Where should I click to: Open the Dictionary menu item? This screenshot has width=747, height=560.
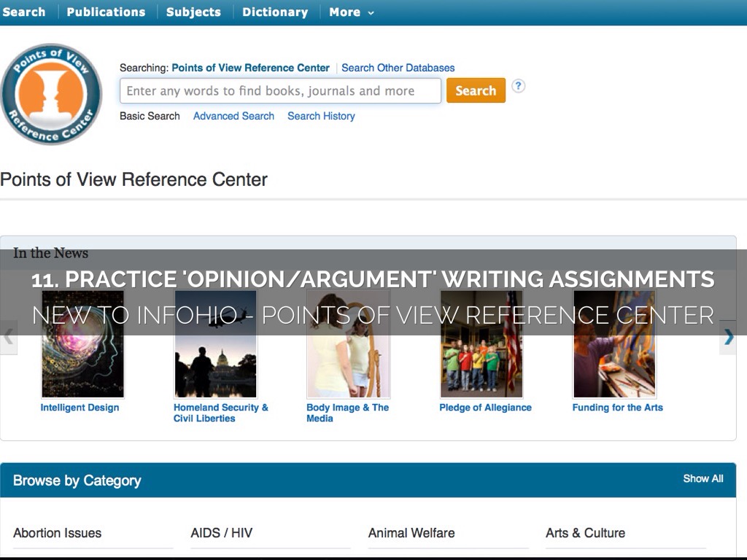point(275,12)
